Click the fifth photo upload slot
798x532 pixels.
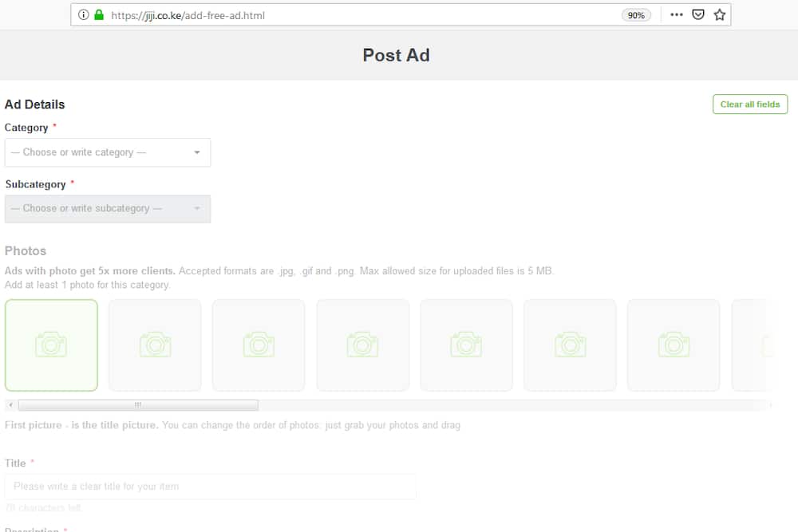467,345
